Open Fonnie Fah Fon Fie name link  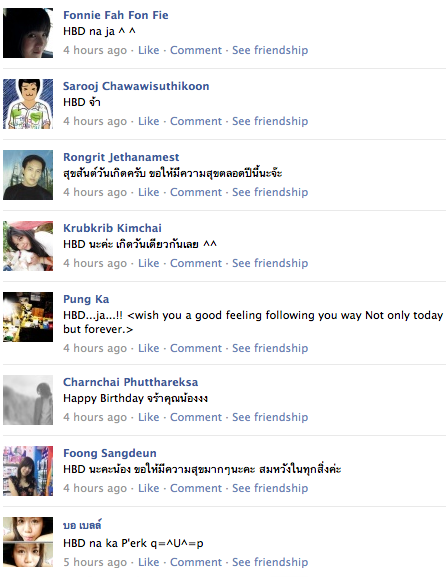coord(116,15)
